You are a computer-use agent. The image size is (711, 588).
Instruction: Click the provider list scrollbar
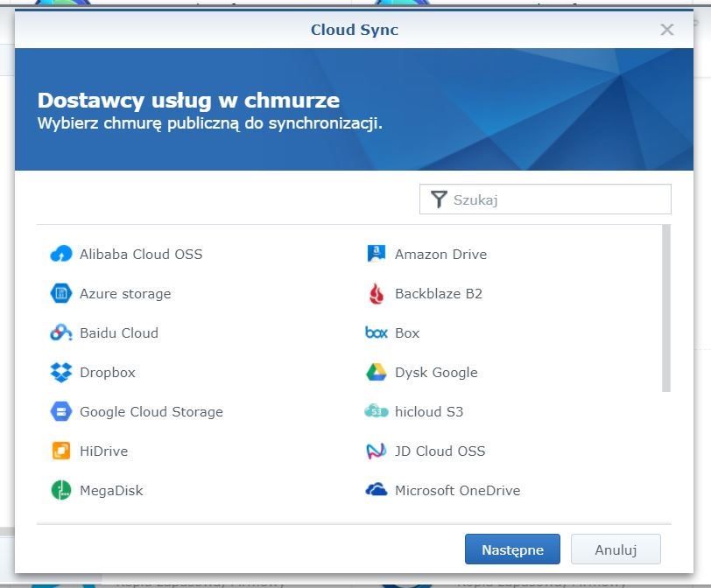[665, 308]
